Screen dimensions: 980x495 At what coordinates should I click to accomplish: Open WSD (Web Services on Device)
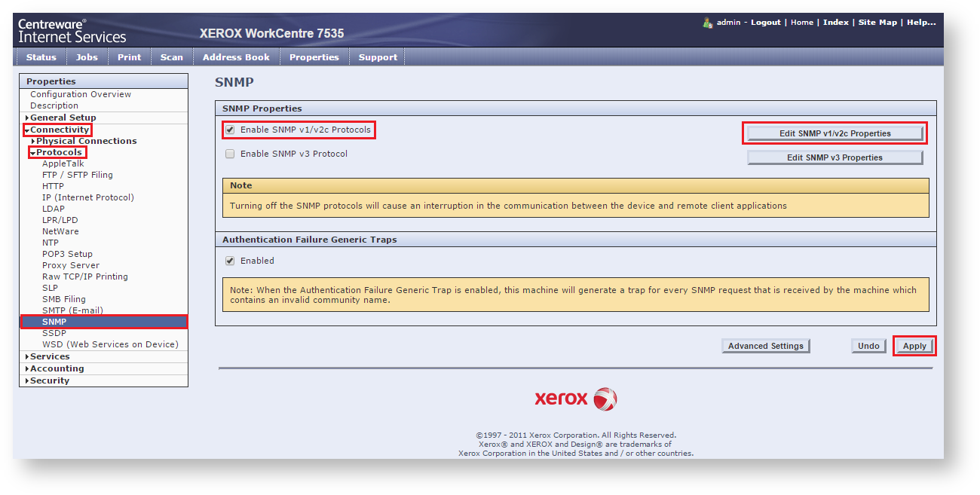click(110, 344)
